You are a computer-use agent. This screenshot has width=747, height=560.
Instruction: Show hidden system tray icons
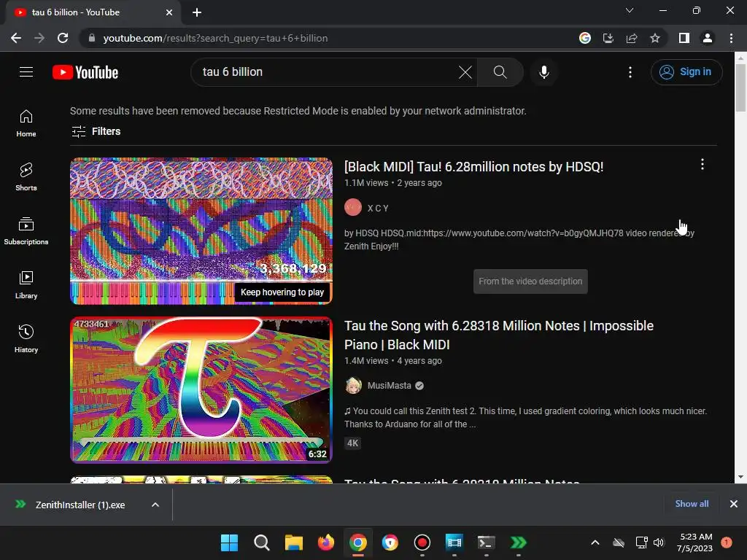[595, 542]
